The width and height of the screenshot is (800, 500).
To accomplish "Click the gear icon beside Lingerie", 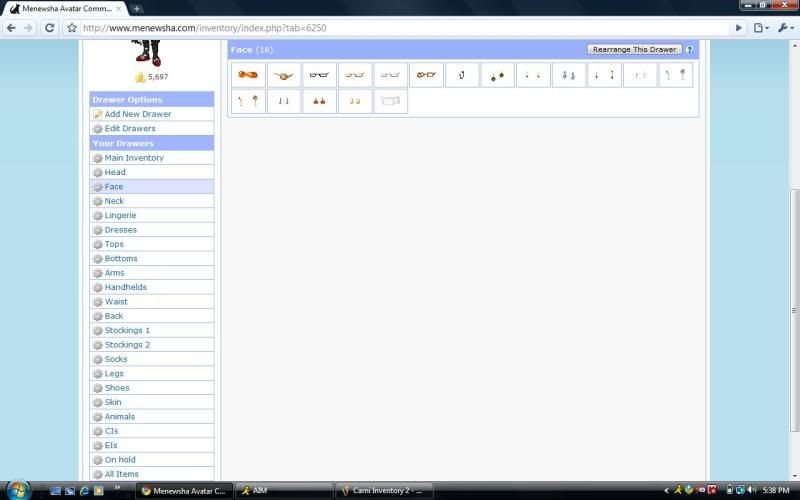I will point(97,215).
